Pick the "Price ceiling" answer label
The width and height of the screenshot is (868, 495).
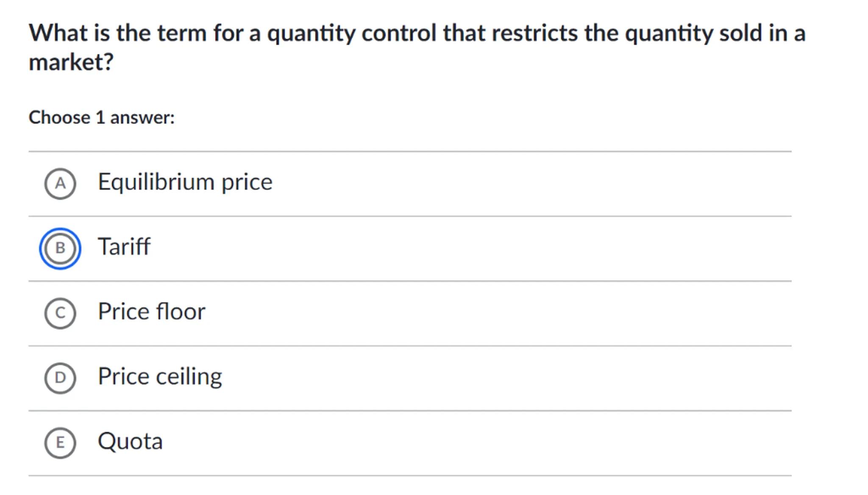[160, 376]
